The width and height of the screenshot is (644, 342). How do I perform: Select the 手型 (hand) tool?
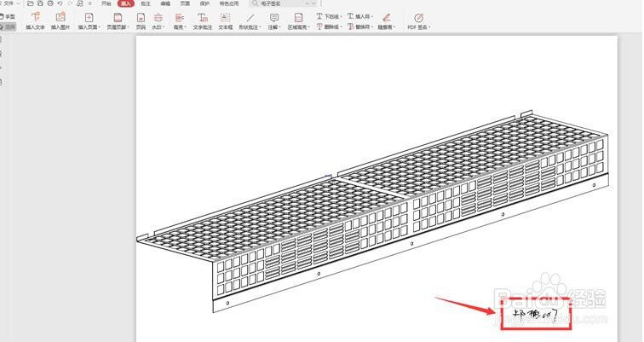(8, 16)
